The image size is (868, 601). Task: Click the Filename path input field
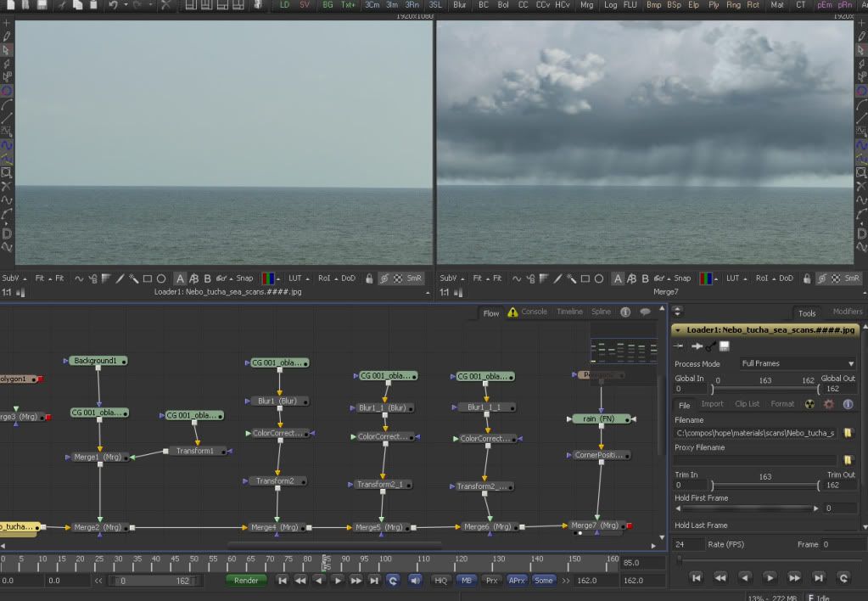click(x=755, y=433)
